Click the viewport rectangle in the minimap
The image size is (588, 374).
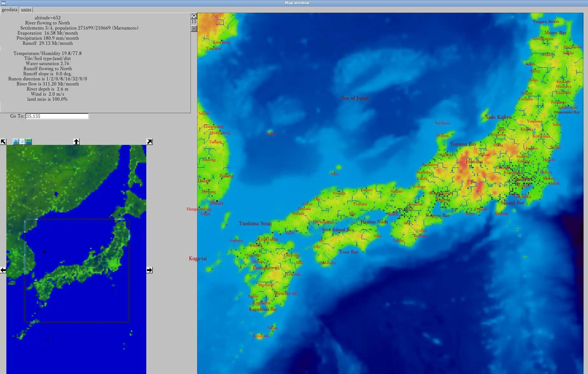coord(77,271)
